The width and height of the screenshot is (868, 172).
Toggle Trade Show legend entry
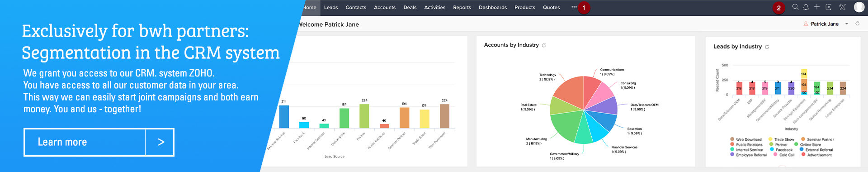click(x=781, y=140)
